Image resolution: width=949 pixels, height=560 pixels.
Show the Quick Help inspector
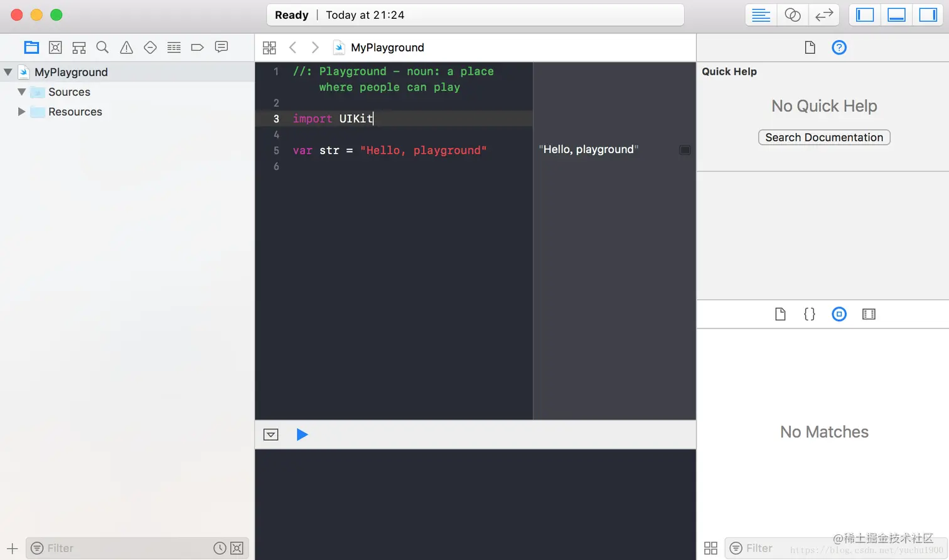839,48
